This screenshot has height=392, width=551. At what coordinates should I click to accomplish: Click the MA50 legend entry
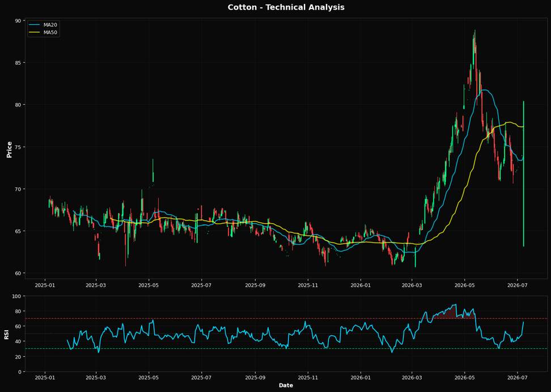[x=44, y=33]
